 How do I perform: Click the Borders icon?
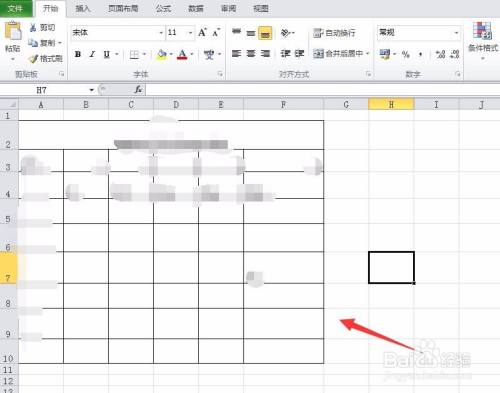134,54
